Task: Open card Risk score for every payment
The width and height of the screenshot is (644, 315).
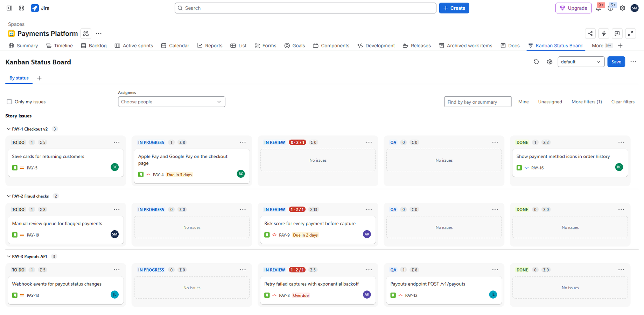Action: click(x=318, y=230)
